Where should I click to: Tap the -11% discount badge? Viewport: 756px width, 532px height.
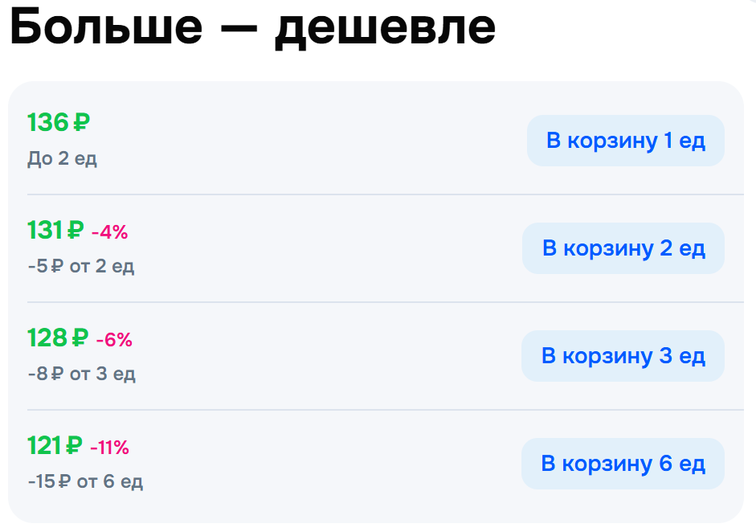109,448
